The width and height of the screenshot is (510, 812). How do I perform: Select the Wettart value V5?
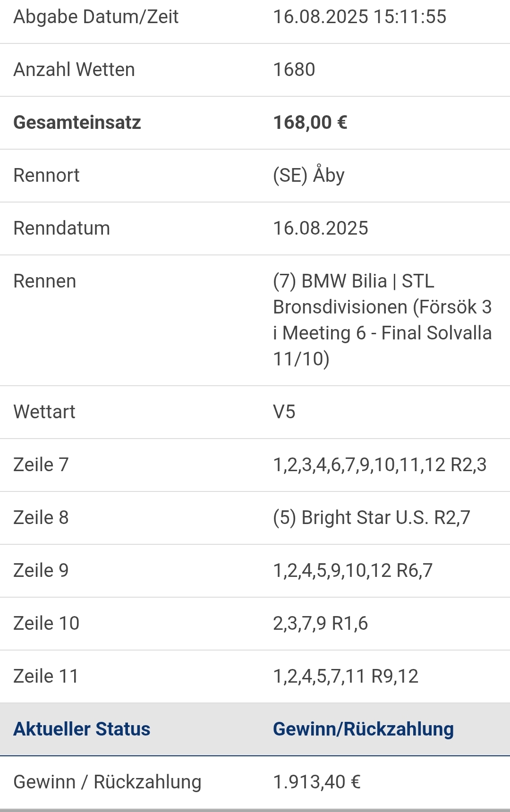(x=284, y=412)
